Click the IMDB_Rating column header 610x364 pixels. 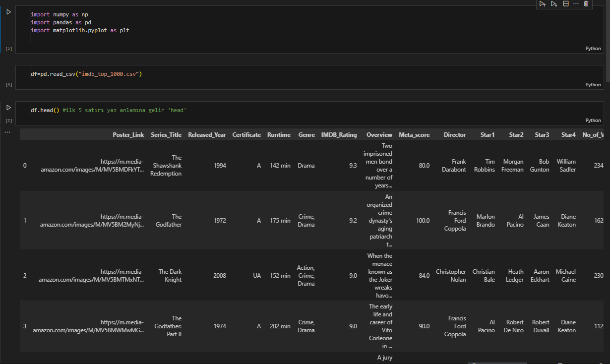pyautogui.click(x=339, y=135)
